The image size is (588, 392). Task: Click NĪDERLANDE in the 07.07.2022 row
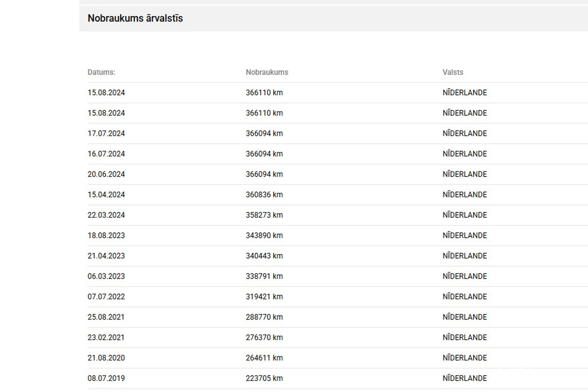click(x=465, y=297)
